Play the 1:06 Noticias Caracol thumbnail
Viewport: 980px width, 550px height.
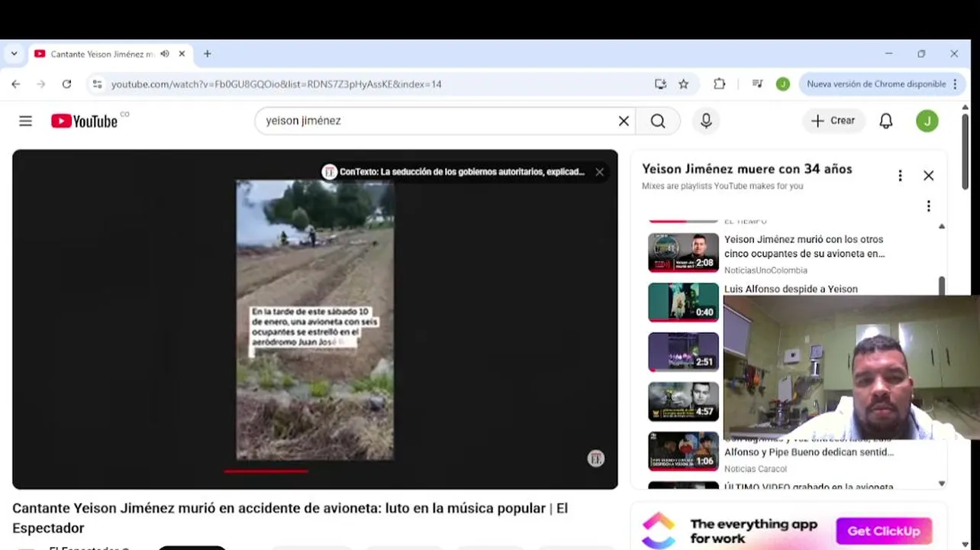tap(683, 451)
